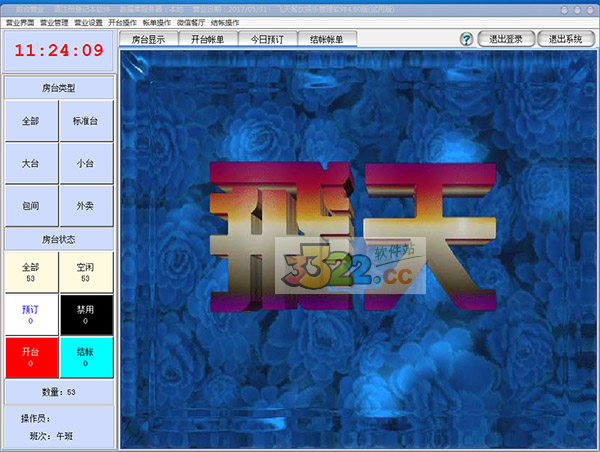600x452 pixels.
Task: Open the 帐单操作 menu
Action: pyautogui.click(x=157, y=23)
